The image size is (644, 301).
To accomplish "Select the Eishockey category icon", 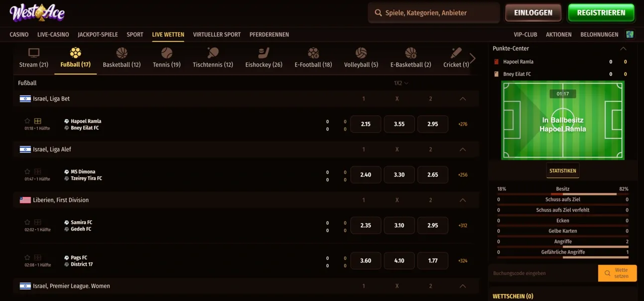I will (x=264, y=53).
